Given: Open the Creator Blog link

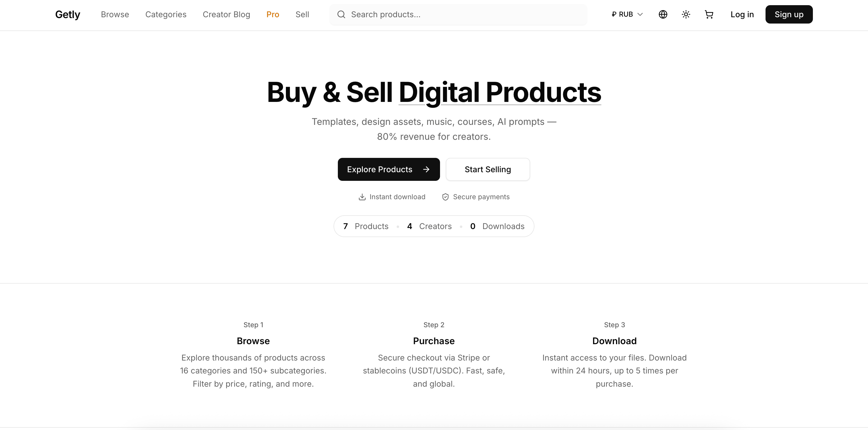Looking at the screenshot, I should click(x=226, y=14).
